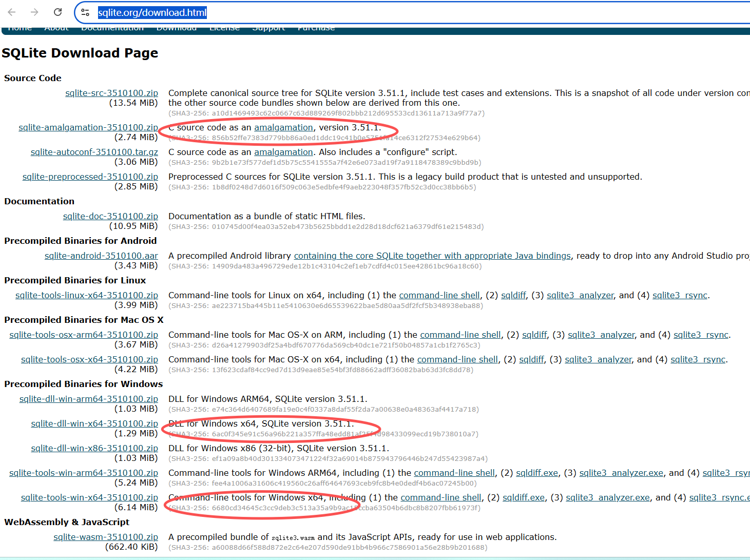Click SHA3-256 hash starting with 010745d00f4e

tap(326, 227)
